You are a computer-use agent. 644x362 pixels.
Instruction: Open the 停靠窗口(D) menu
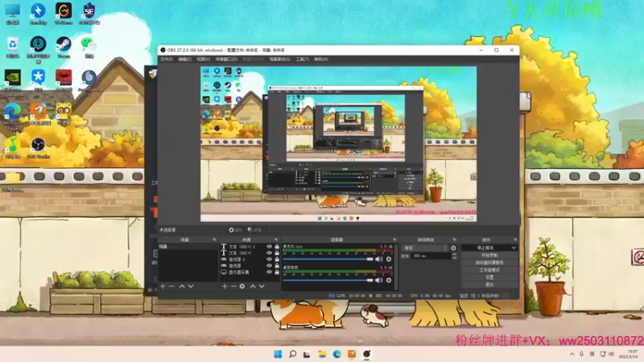(226, 59)
